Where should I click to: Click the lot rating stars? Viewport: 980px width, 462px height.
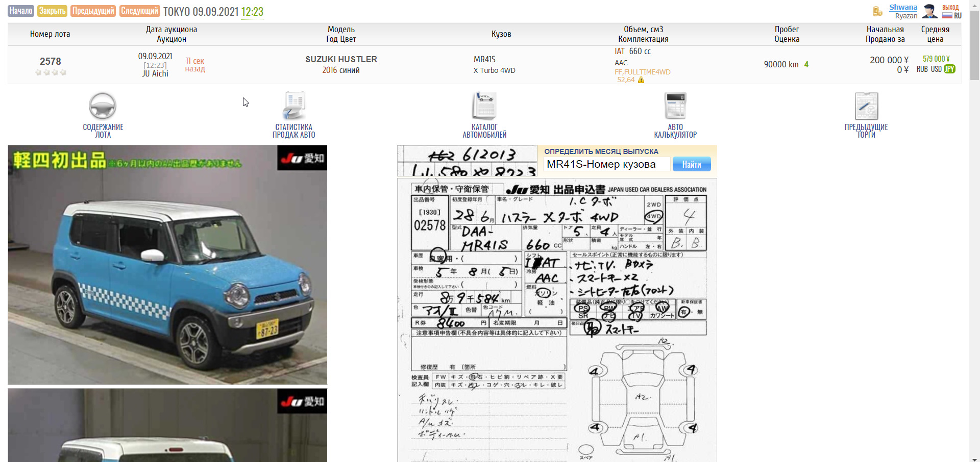point(51,72)
